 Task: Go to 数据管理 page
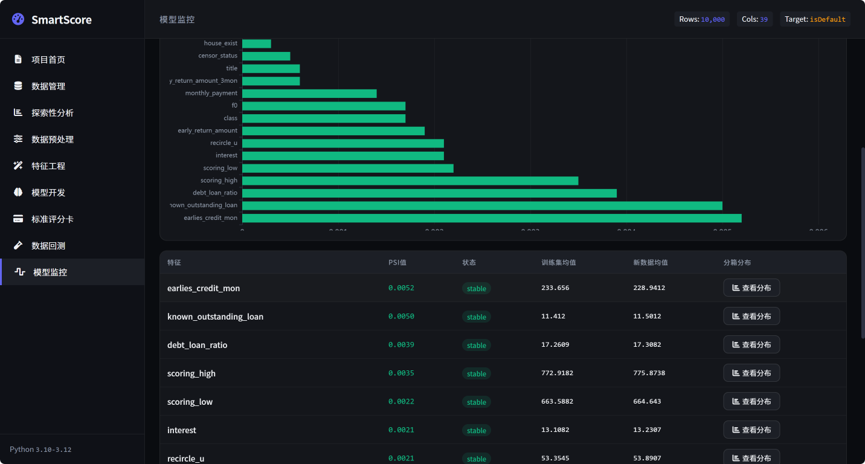pos(72,86)
